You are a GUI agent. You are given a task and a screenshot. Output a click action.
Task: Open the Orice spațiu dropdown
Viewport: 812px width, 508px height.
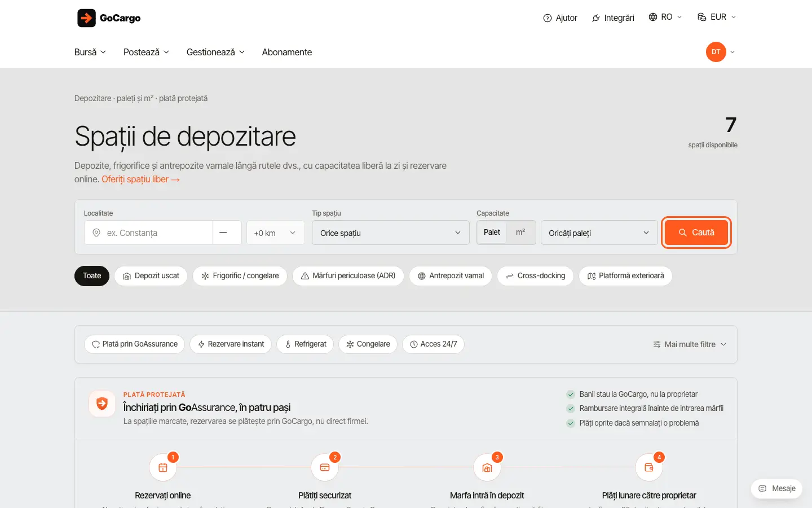(390, 233)
